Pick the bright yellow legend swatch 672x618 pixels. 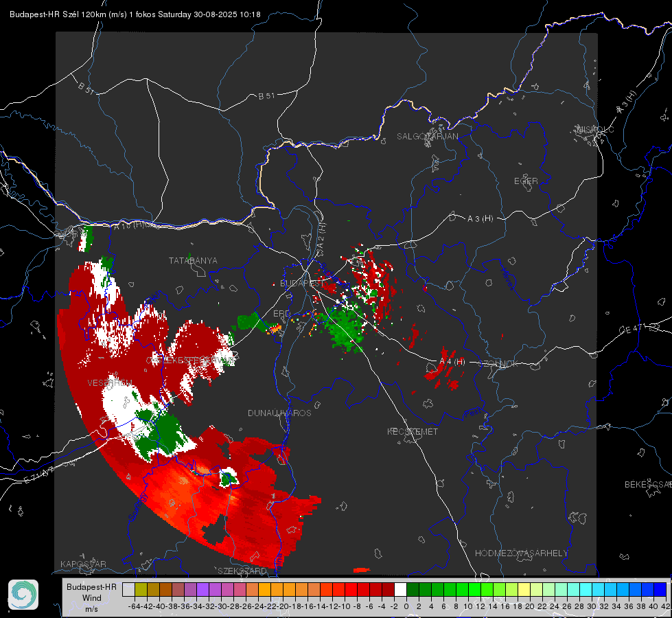[524, 589]
